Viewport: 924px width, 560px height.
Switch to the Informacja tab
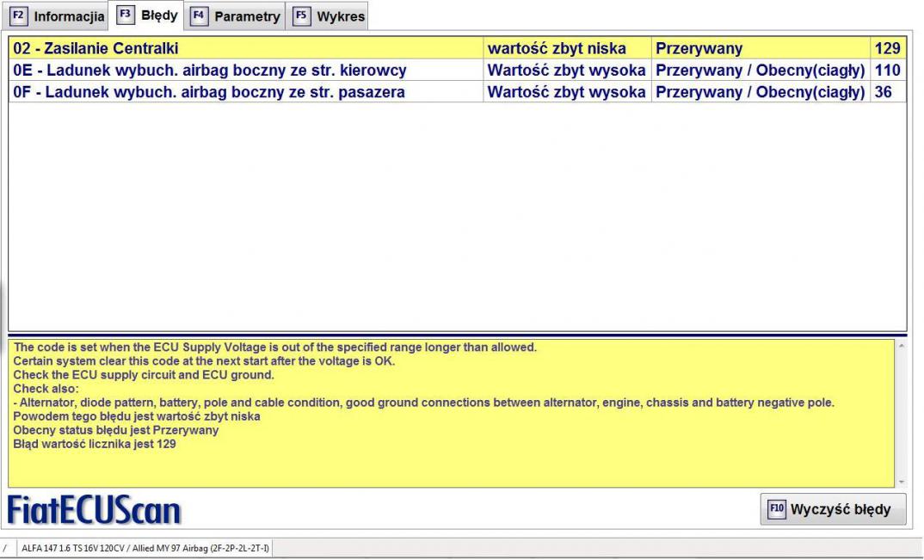click(56, 16)
